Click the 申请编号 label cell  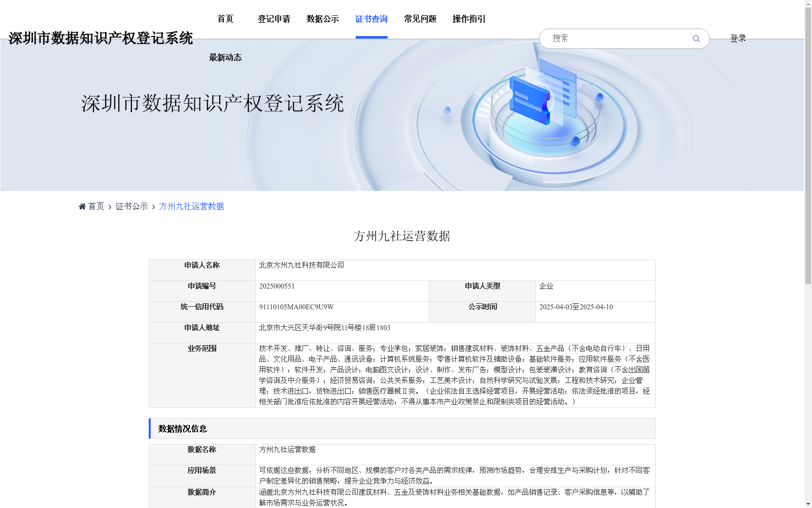pyautogui.click(x=202, y=291)
